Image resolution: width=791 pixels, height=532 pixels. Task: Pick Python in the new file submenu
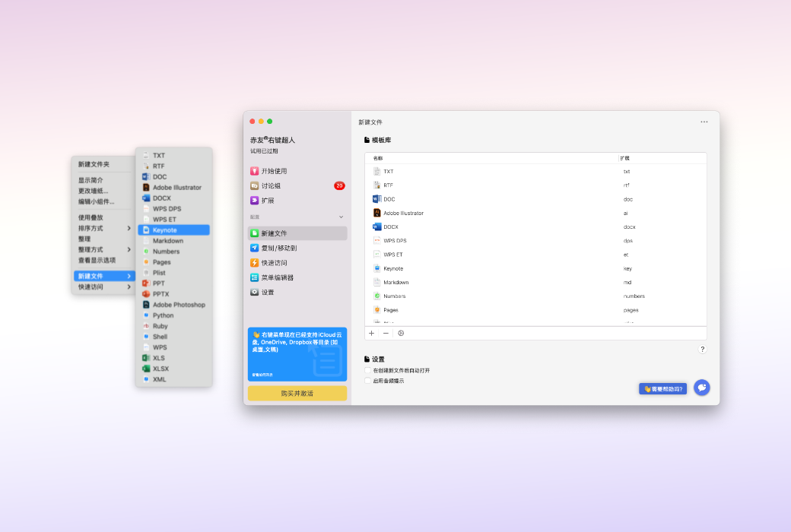(173, 315)
